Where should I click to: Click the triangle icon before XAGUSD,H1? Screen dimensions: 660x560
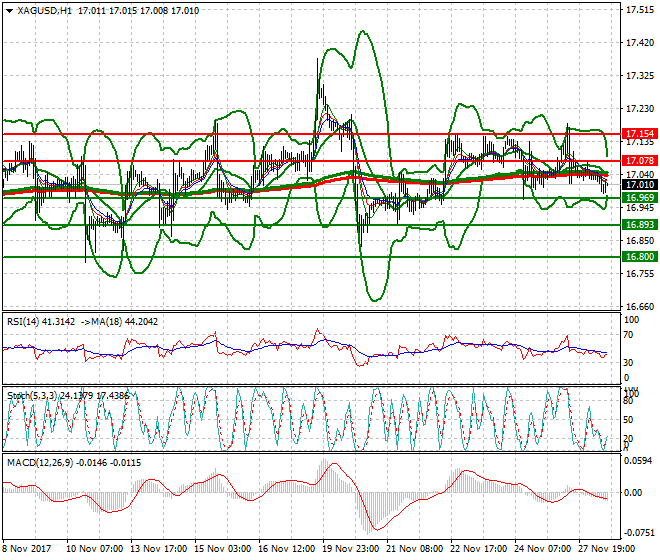9,11
